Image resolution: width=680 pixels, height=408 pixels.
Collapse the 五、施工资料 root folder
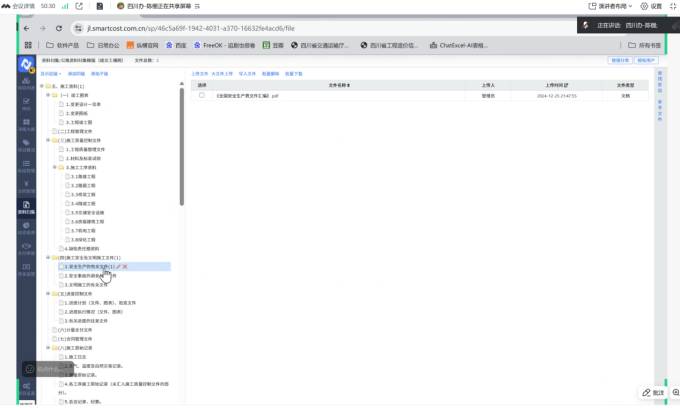coord(43,87)
